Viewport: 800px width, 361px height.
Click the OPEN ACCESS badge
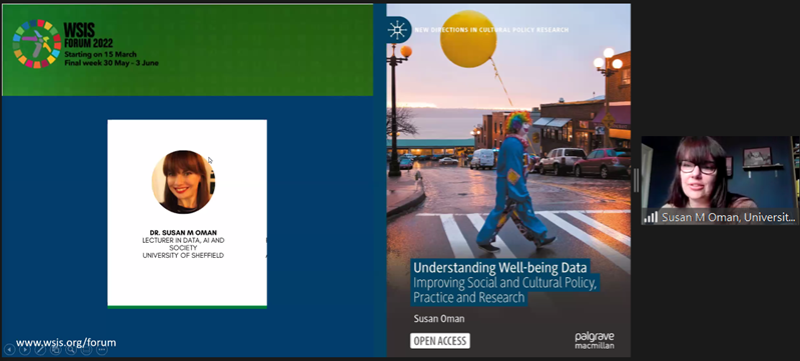(440, 341)
